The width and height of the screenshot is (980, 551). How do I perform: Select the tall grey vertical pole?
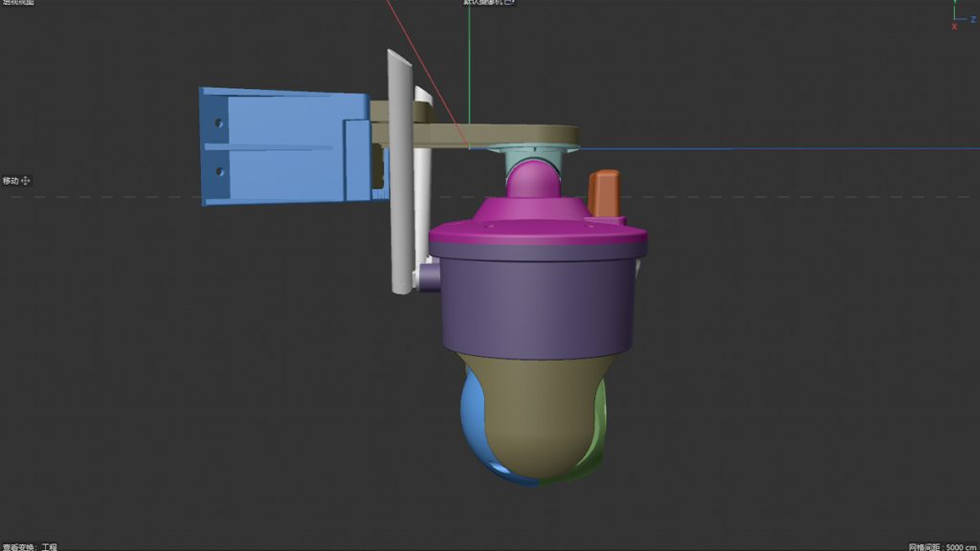(401, 172)
